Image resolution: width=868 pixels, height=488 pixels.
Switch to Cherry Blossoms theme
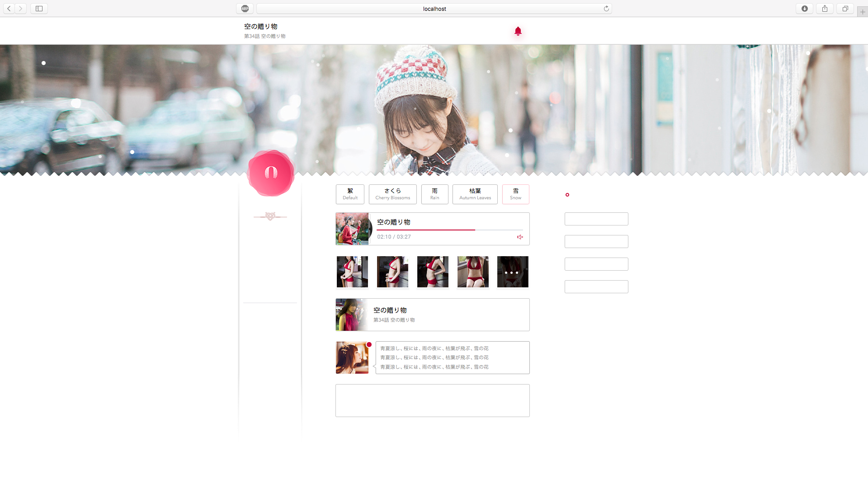(392, 194)
